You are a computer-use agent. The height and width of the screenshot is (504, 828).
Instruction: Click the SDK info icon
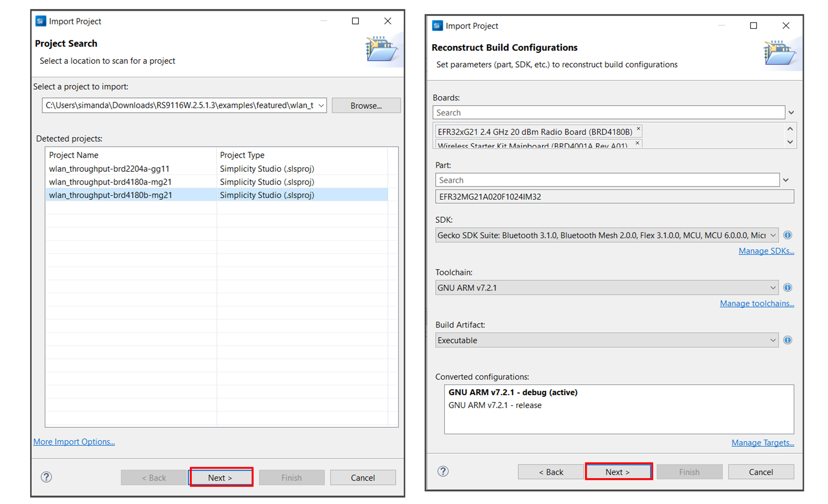(788, 235)
